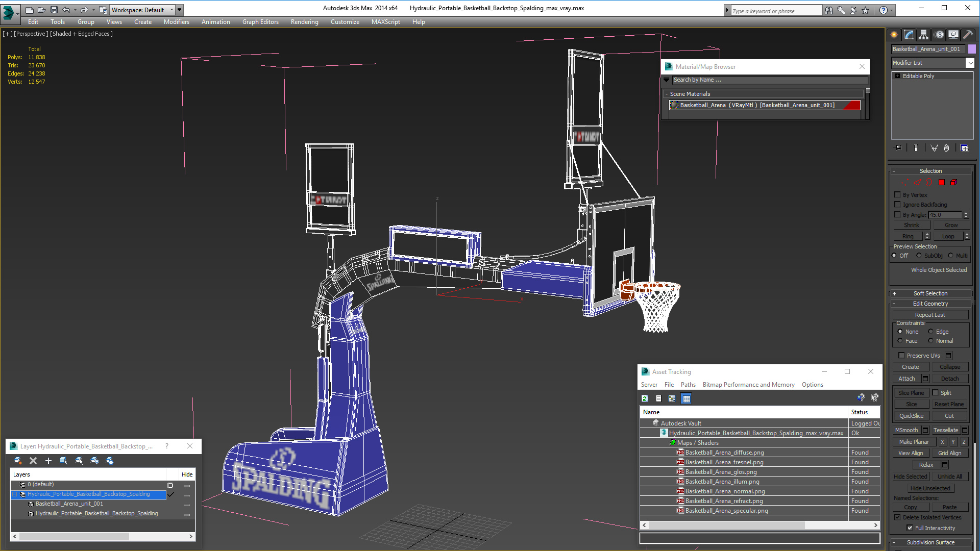Viewport: 980px width, 551px height.
Task: Click Highlight Selected Objects' Layers icon
Action: (x=79, y=461)
